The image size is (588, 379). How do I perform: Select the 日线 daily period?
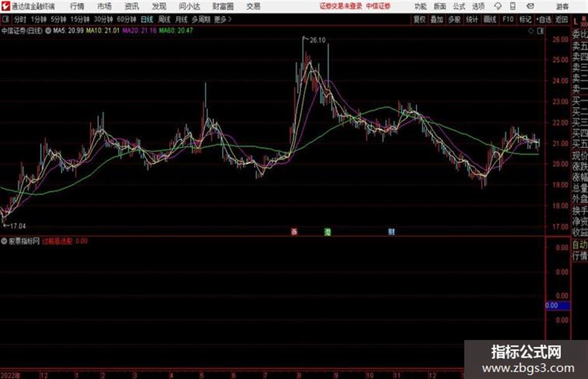point(147,19)
